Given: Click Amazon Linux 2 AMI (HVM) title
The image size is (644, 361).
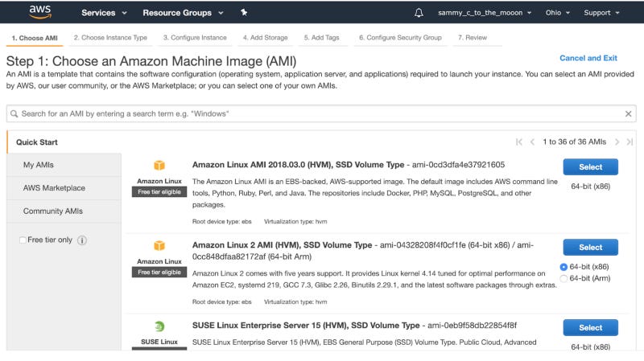Looking at the screenshot, I should (283, 245).
